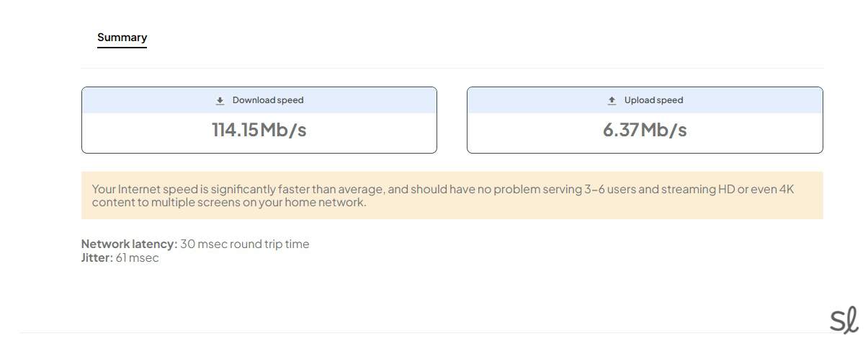Click the 30 msec round trip time text
The width and height of the screenshot is (868, 344).
click(x=245, y=244)
